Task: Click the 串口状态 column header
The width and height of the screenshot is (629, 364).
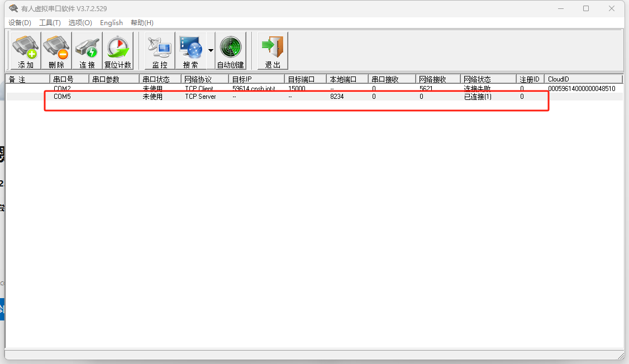Action: pos(160,79)
